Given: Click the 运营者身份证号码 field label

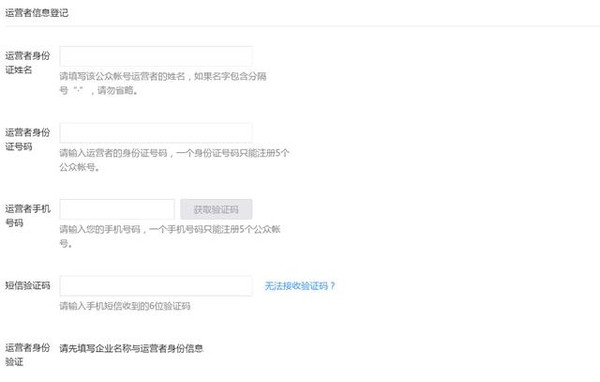Looking at the screenshot, I should pos(28,139).
